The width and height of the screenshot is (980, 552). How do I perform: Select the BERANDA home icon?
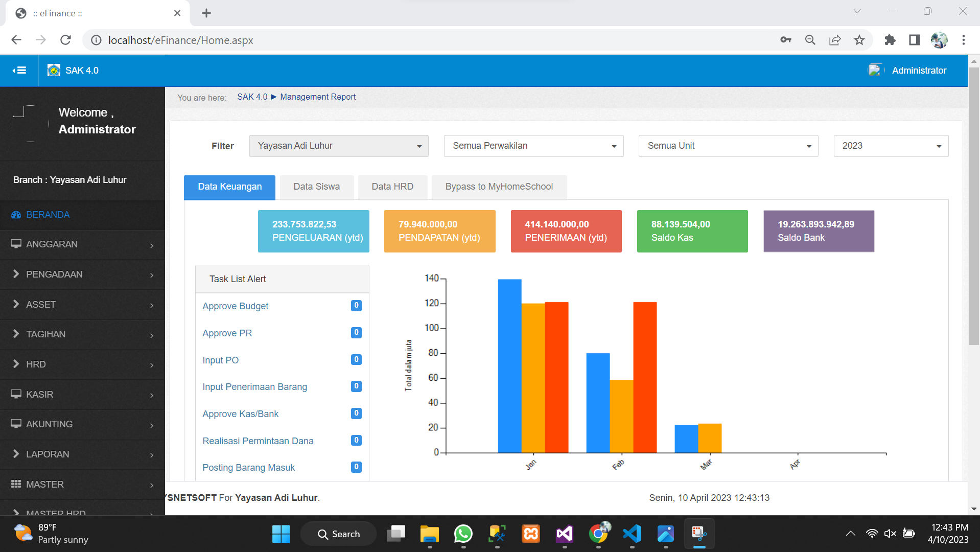coord(16,215)
